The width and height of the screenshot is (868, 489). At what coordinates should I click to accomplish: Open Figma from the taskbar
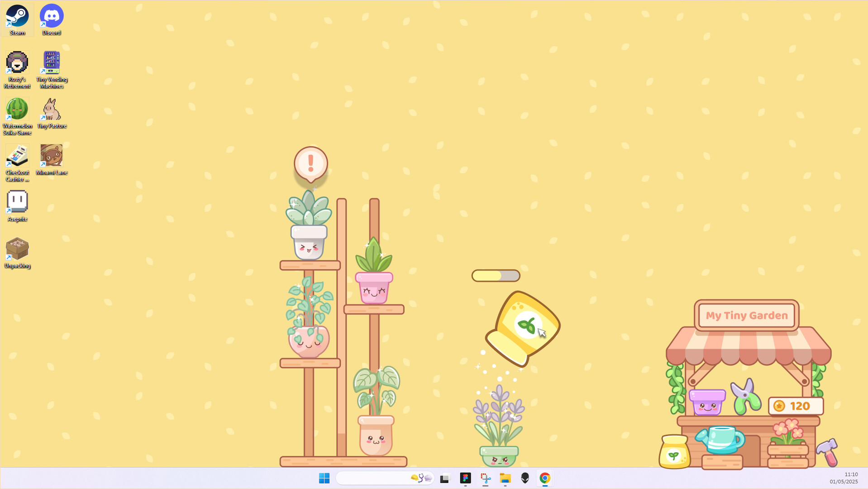pyautogui.click(x=465, y=478)
